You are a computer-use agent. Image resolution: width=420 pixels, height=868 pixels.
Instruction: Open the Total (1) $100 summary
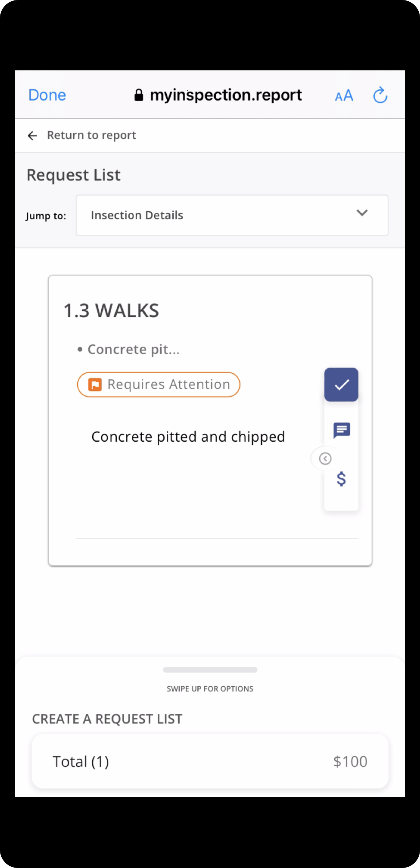(210, 761)
